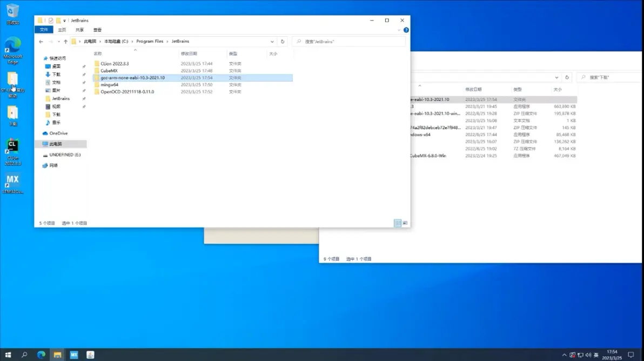The width and height of the screenshot is (644, 361).
Task: Open the help question mark icon
Action: tap(406, 30)
